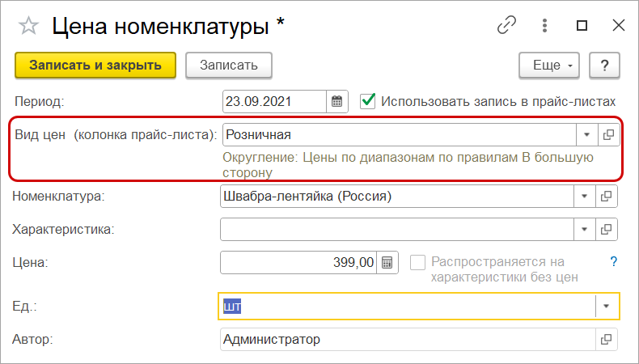This screenshot has height=364, width=639.
Task: Open selected Вид цен Розничная record
Action: (x=609, y=134)
